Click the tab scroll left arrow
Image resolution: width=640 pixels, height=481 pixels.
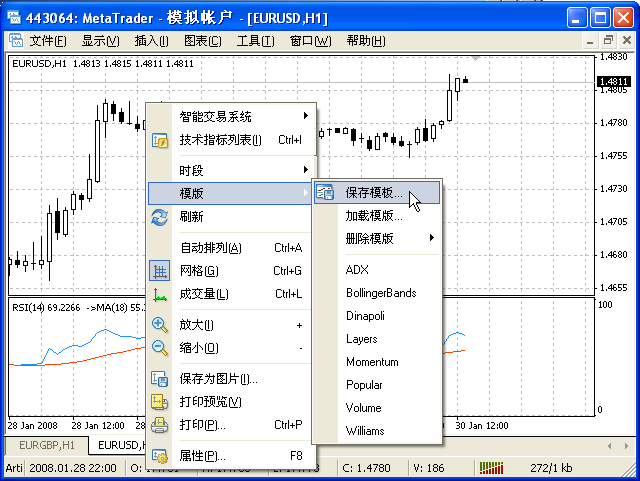[x=609, y=446]
